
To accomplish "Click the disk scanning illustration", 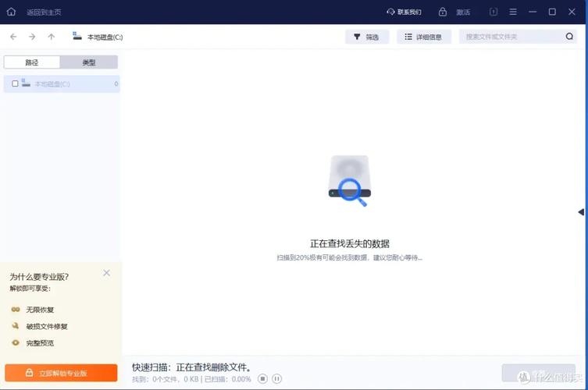I will [350, 181].
